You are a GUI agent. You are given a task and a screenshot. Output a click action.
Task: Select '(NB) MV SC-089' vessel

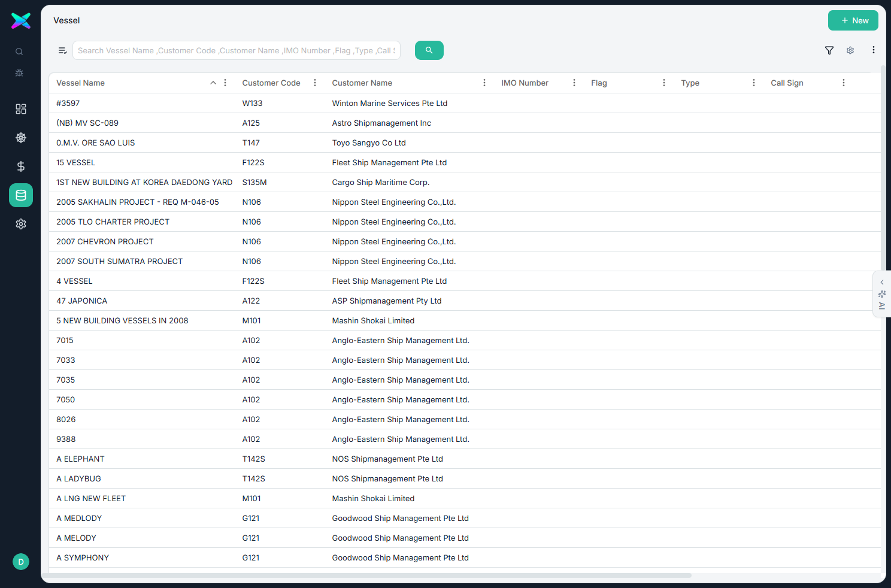[465, 123]
